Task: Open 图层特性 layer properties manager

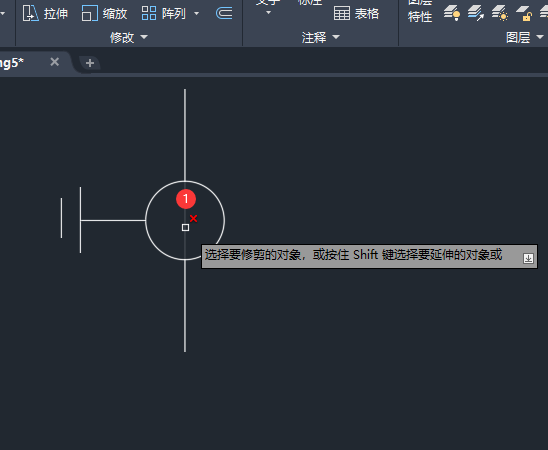Action: [x=420, y=12]
